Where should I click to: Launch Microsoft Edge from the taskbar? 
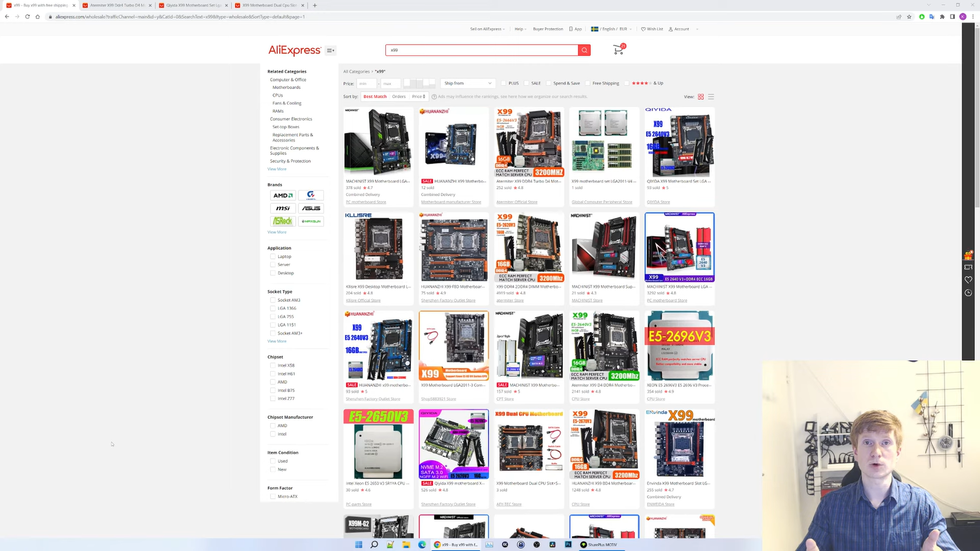pyautogui.click(x=422, y=544)
